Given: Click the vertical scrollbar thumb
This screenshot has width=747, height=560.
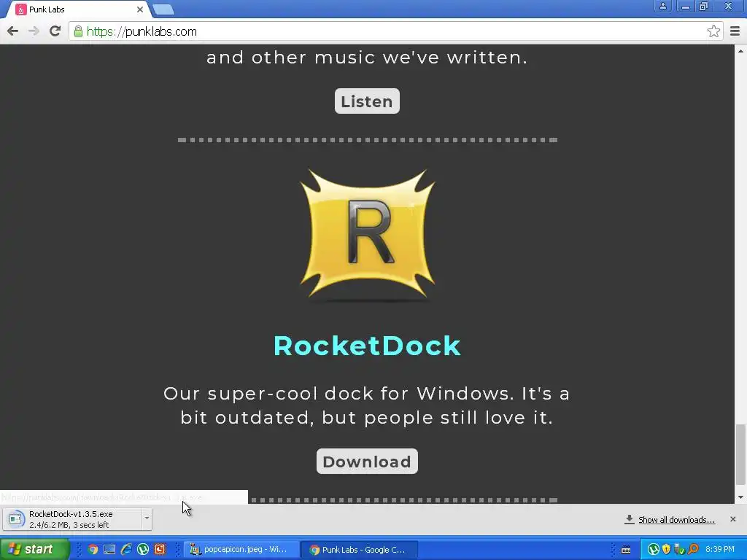Looking at the screenshot, I should (740, 454).
